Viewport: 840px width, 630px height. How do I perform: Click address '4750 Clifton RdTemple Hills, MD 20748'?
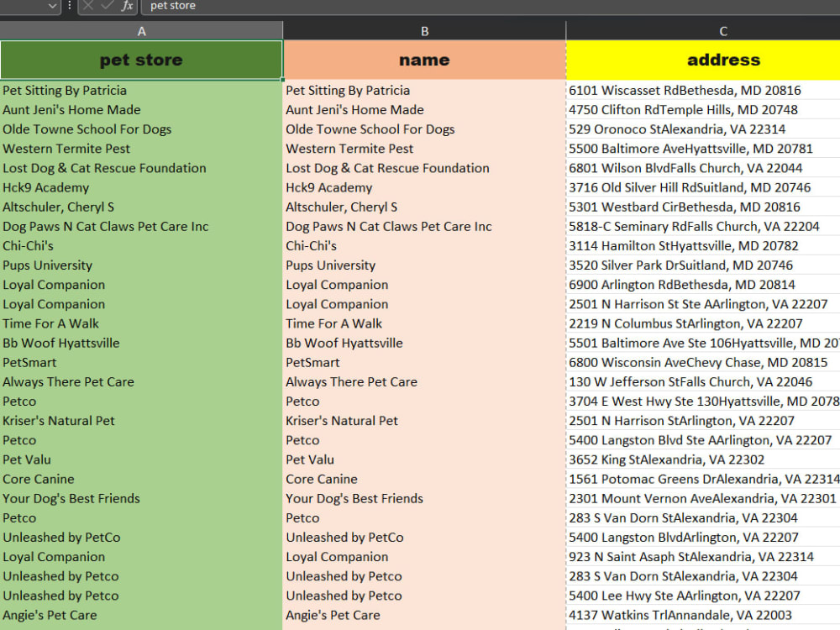click(x=683, y=110)
